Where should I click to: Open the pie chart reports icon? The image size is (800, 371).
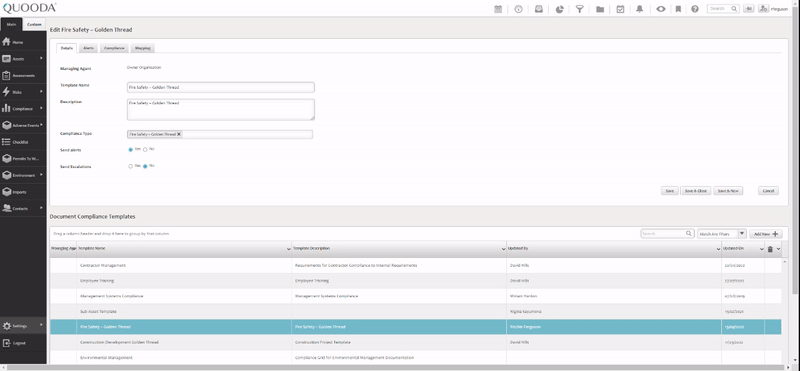(x=559, y=9)
